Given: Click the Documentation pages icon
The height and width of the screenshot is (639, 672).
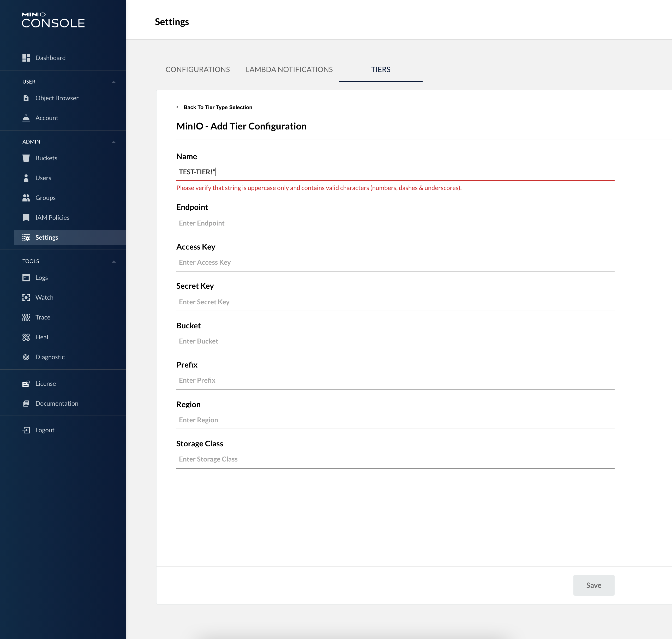Looking at the screenshot, I should pyautogui.click(x=26, y=404).
